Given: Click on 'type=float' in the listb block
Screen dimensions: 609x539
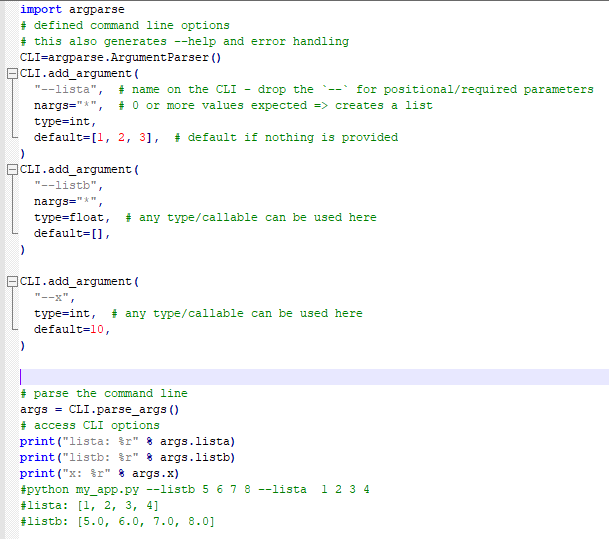Looking at the screenshot, I should (72, 217).
